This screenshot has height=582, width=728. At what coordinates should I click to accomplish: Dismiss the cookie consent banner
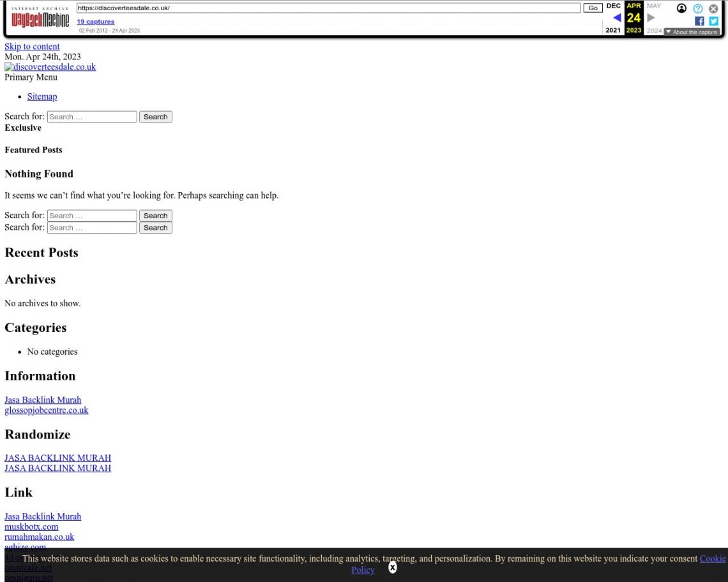392,567
